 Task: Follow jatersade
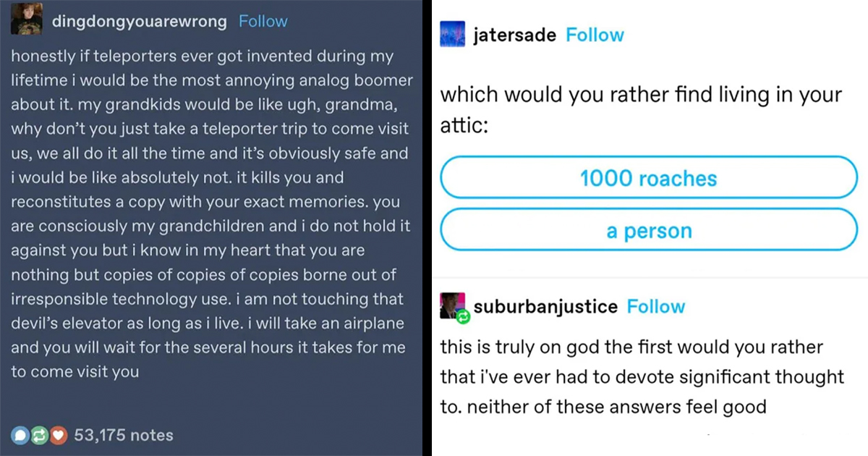pos(595,35)
